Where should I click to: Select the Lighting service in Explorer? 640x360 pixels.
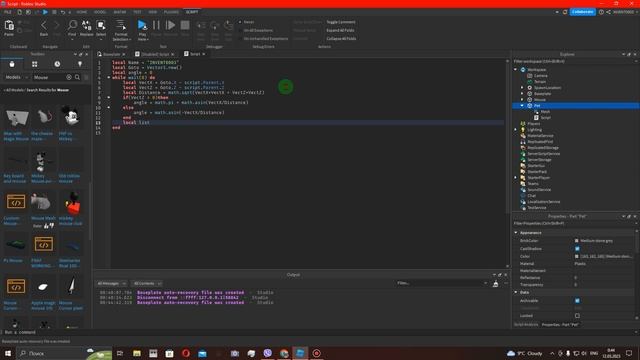pyautogui.click(x=534, y=130)
